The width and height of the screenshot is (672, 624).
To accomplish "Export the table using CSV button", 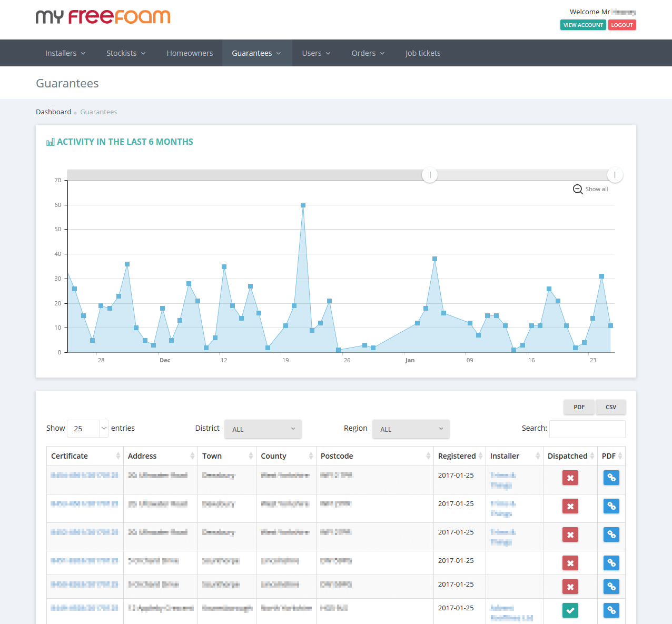I will pos(610,407).
